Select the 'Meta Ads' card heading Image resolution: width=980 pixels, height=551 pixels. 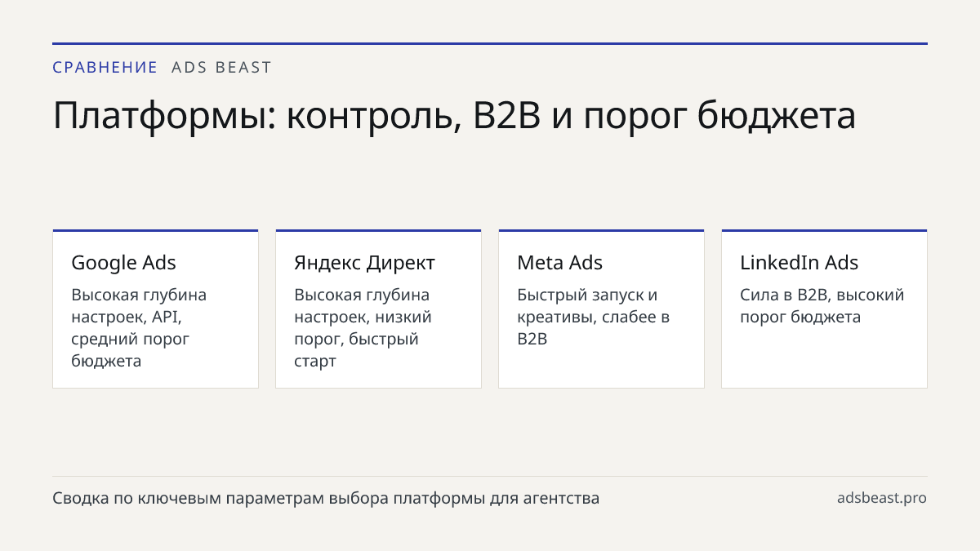coord(559,263)
